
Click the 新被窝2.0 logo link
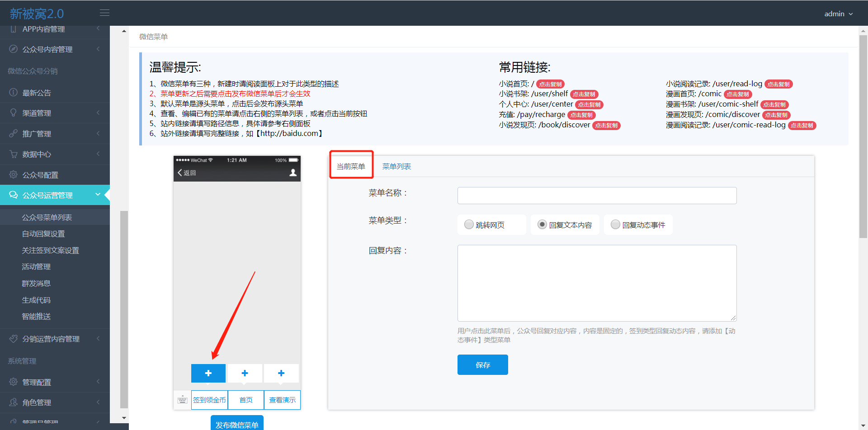click(37, 14)
